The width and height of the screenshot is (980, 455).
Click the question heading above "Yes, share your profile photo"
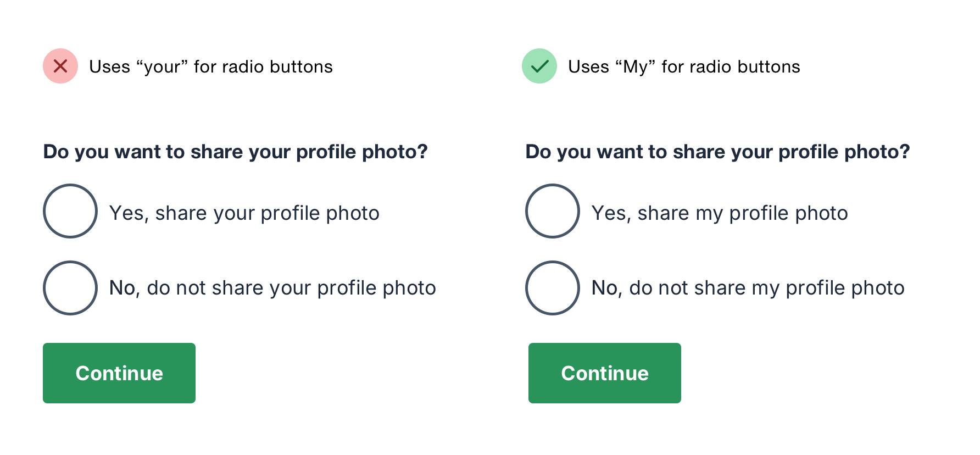(x=235, y=152)
